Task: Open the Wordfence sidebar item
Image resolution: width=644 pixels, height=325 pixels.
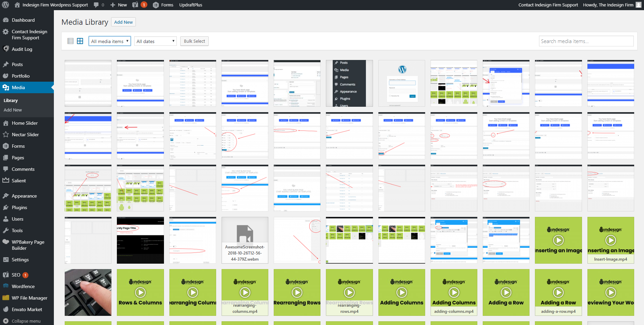Action: 23,286
